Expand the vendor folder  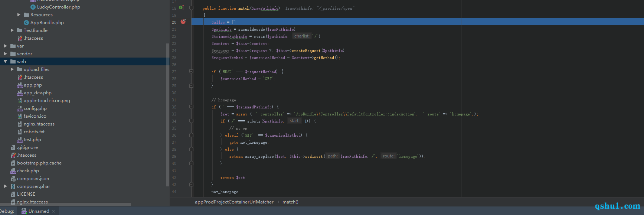pyautogui.click(x=6, y=54)
